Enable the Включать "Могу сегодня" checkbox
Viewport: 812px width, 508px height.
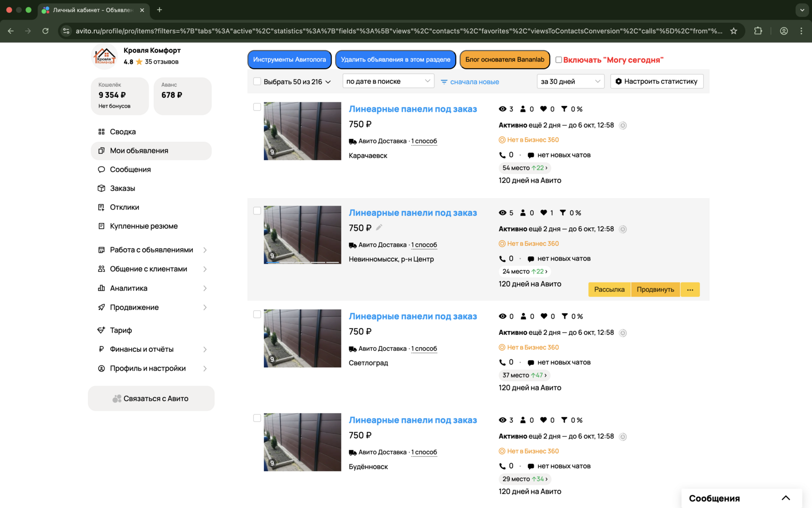click(x=559, y=60)
